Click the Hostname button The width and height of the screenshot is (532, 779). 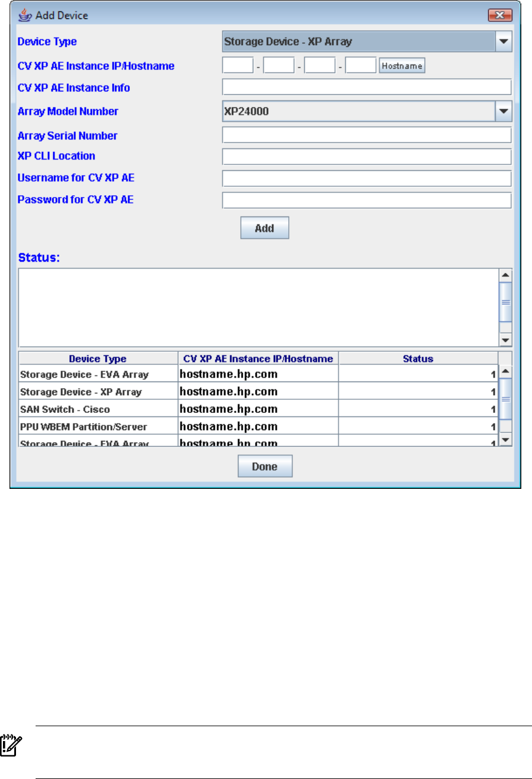(x=402, y=66)
